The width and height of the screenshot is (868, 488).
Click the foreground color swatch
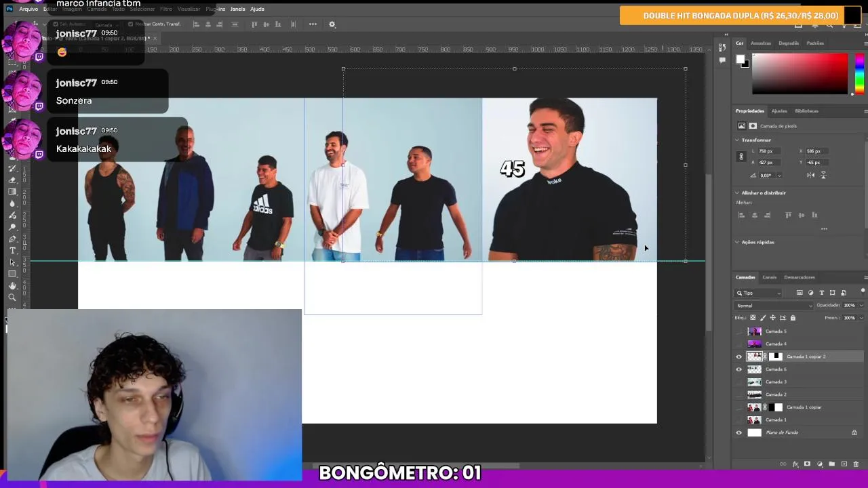pyautogui.click(x=741, y=59)
